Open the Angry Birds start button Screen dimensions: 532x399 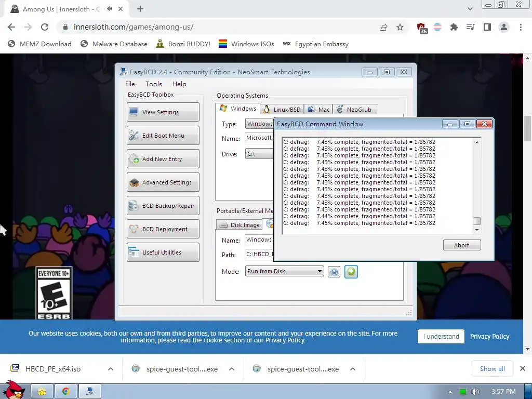[x=14, y=390]
